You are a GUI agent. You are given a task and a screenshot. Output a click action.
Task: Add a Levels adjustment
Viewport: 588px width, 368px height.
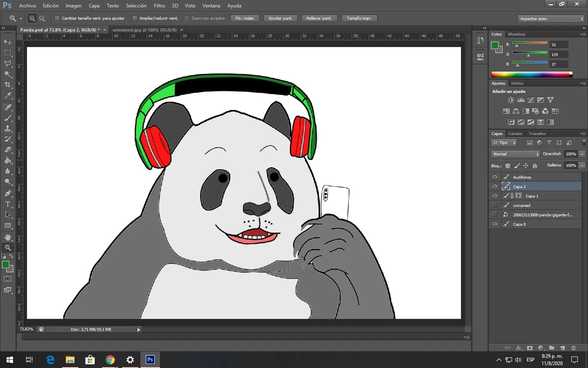[521, 100]
